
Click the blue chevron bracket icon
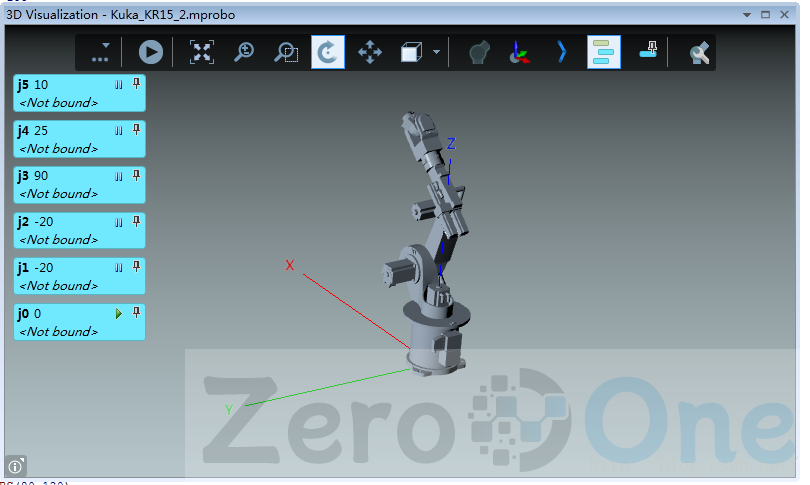click(x=562, y=52)
